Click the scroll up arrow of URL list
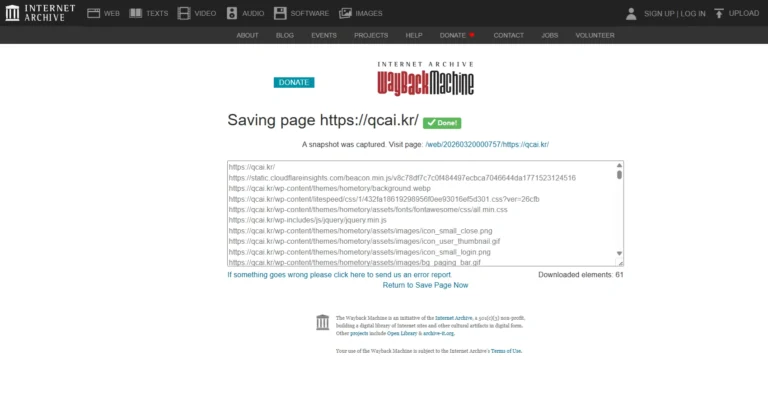This screenshot has height=393, width=768. (619, 166)
